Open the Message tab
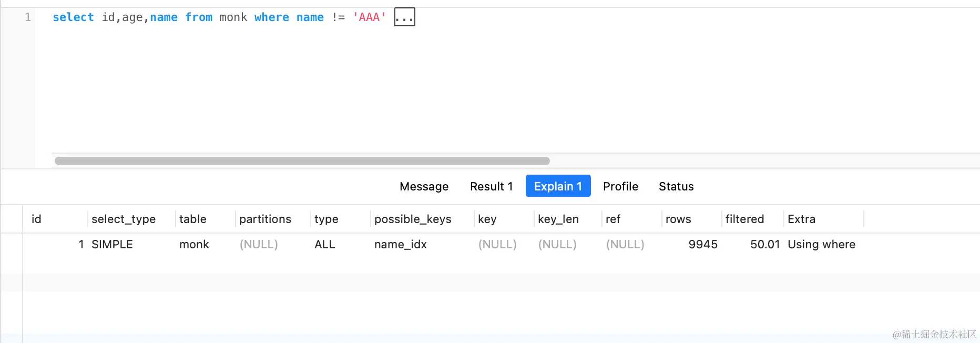Image resolution: width=980 pixels, height=343 pixels. pos(424,186)
